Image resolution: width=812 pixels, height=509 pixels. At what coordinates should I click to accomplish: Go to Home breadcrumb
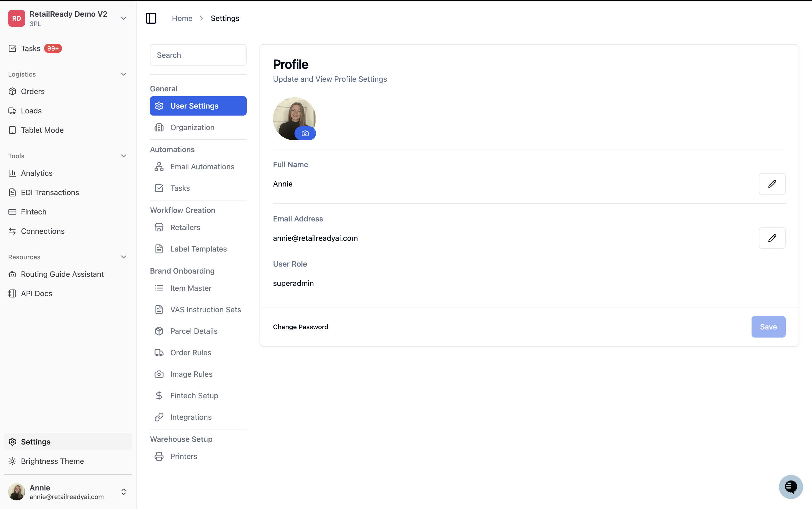click(182, 18)
